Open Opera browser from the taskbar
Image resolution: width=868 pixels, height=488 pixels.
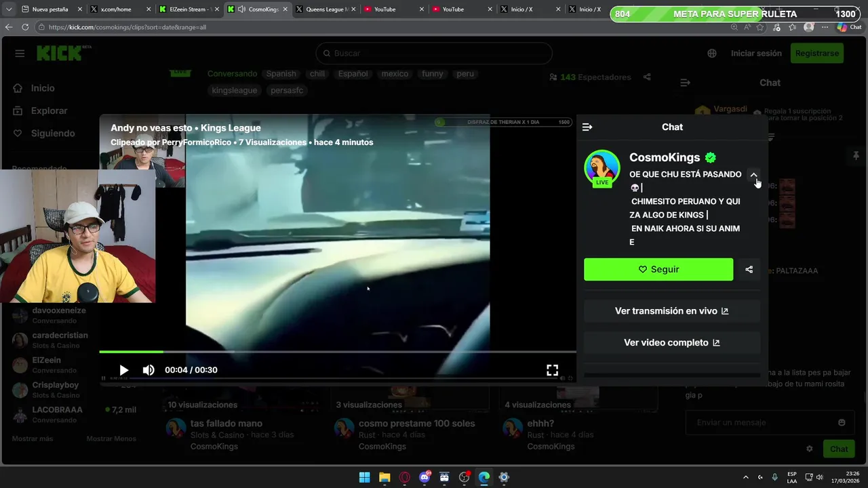[405, 477]
